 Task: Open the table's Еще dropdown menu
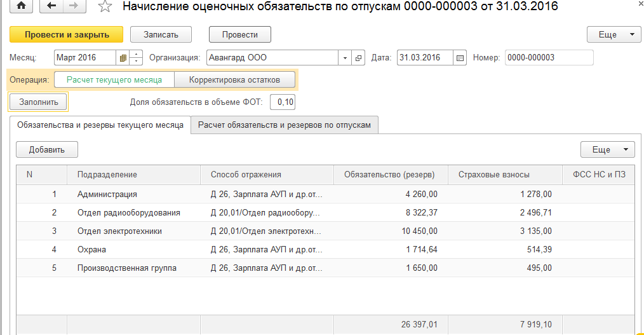point(607,149)
